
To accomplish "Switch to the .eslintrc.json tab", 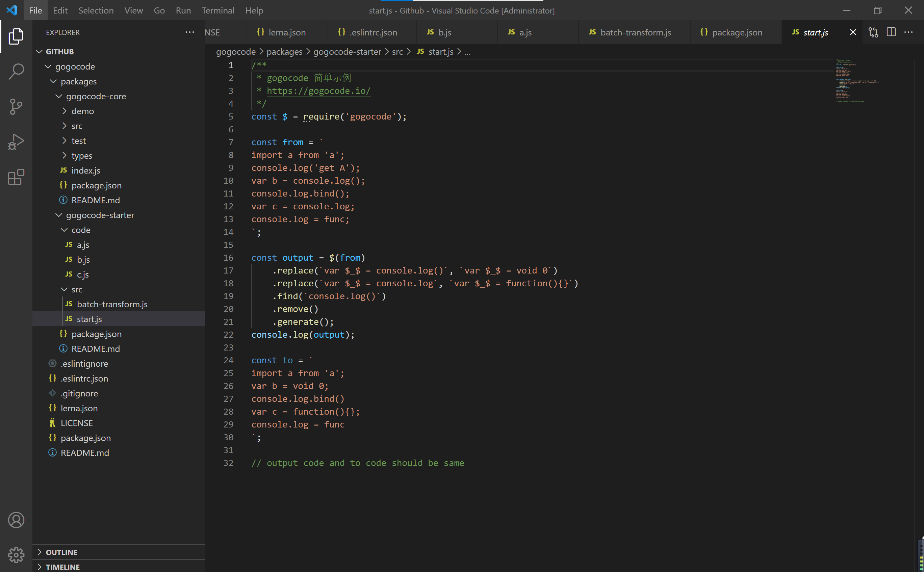I will 372,32.
